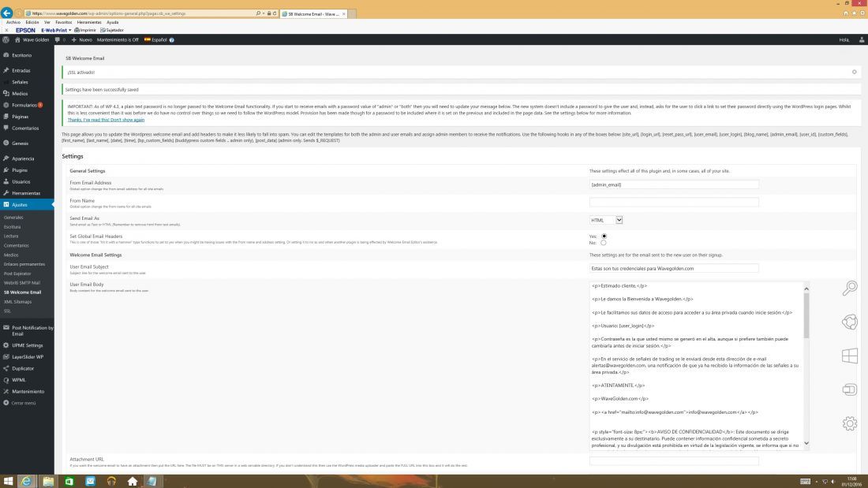Open the headphones music app in taskbar
Image resolution: width=868 pixels, height=488 pixels.
point(111,482)
